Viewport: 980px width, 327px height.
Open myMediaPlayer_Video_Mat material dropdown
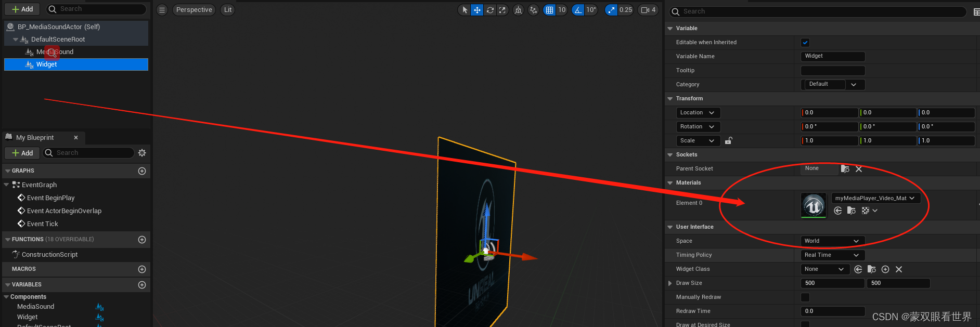pyautogui.click(x=875, y=198)
